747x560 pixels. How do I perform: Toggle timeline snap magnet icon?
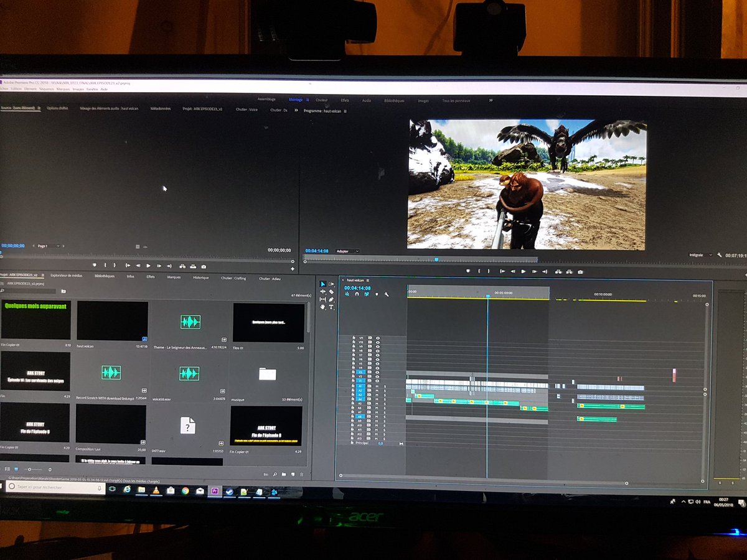click(x=357, y=294)
